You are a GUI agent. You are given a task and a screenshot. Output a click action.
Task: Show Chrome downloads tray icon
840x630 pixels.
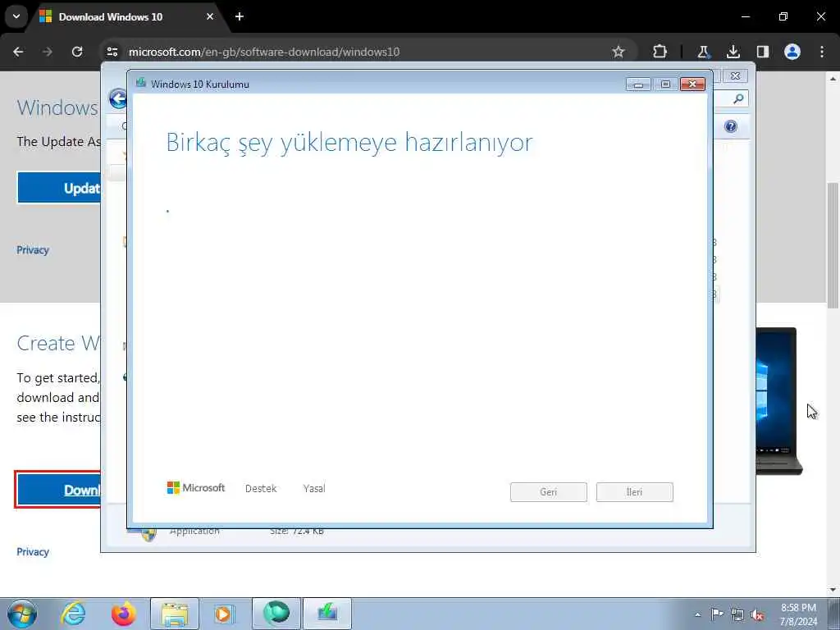click(733, 52)
